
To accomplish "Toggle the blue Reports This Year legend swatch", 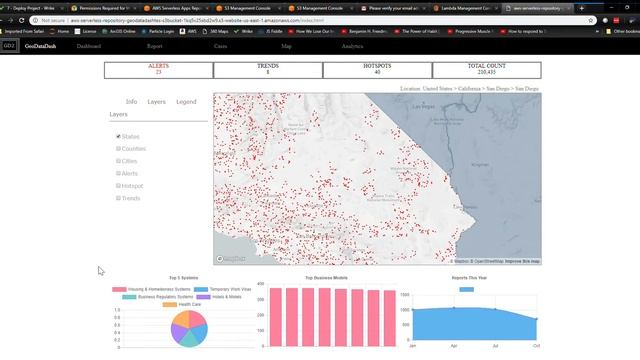I will (x=467, y=289).
